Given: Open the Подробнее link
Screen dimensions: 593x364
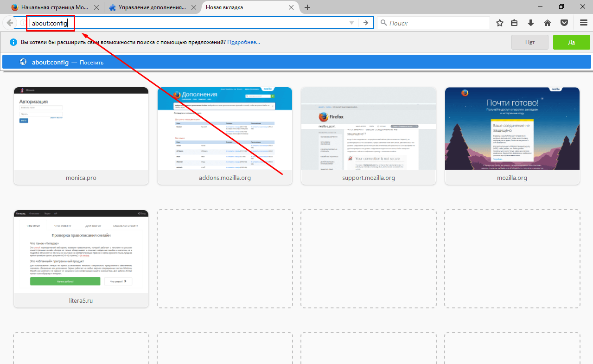Looking at the screenshot, I should [243, 42].
